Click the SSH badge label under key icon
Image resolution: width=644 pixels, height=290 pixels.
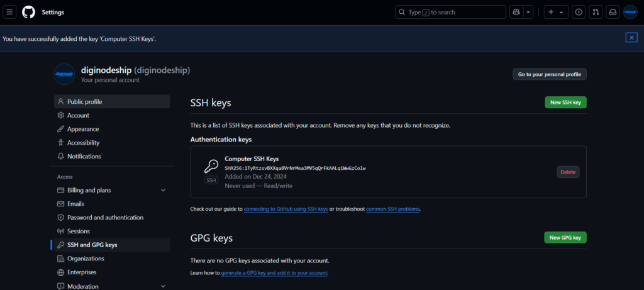click(x=211, y=180)
